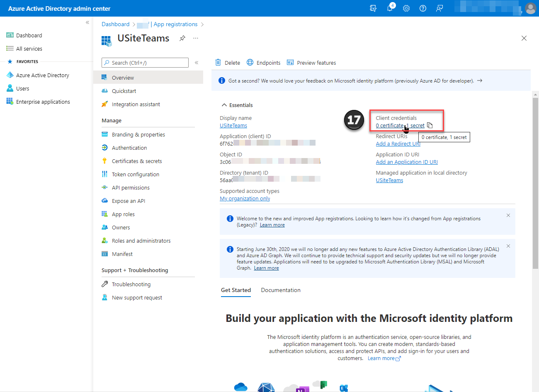
Task: Click the Troubleshooting wrench icon
Action: [104, 284]
